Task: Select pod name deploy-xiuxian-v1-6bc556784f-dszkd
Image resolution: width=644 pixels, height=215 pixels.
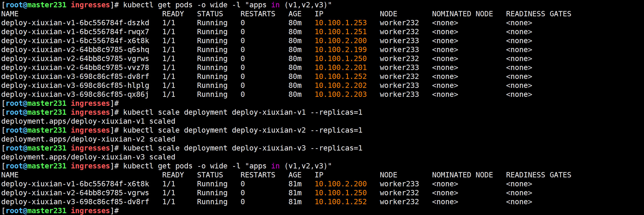Action: tap(75, 23)
